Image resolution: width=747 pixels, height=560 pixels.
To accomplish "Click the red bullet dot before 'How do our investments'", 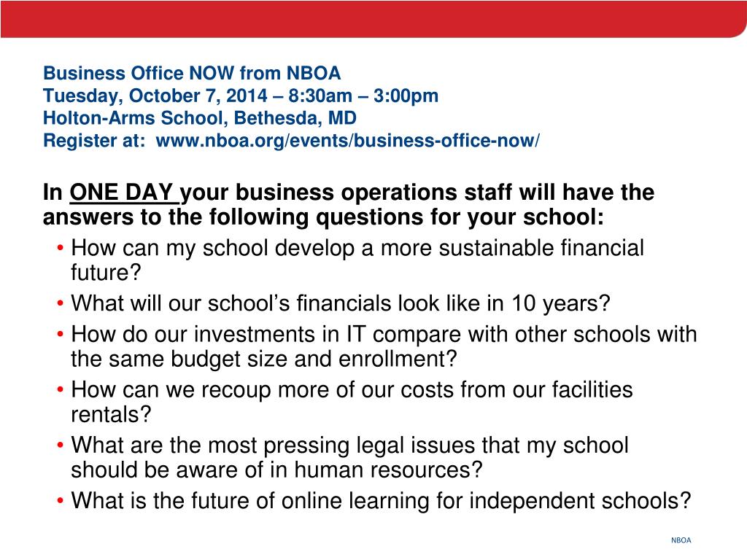I will pyautogui.click(x=60, y=334).
